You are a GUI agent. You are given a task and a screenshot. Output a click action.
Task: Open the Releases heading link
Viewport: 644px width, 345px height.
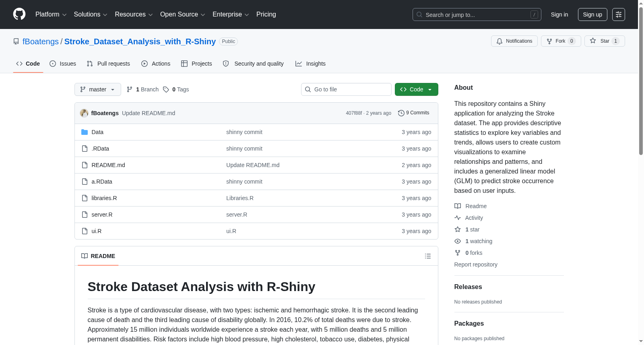[468, 287]
